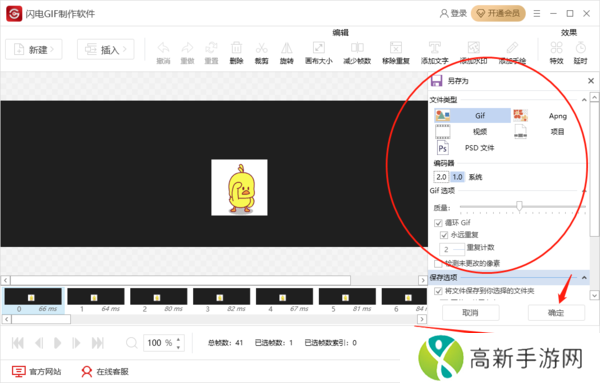
Task: Open the 新建 dropdown
Action: coord(34,49)
